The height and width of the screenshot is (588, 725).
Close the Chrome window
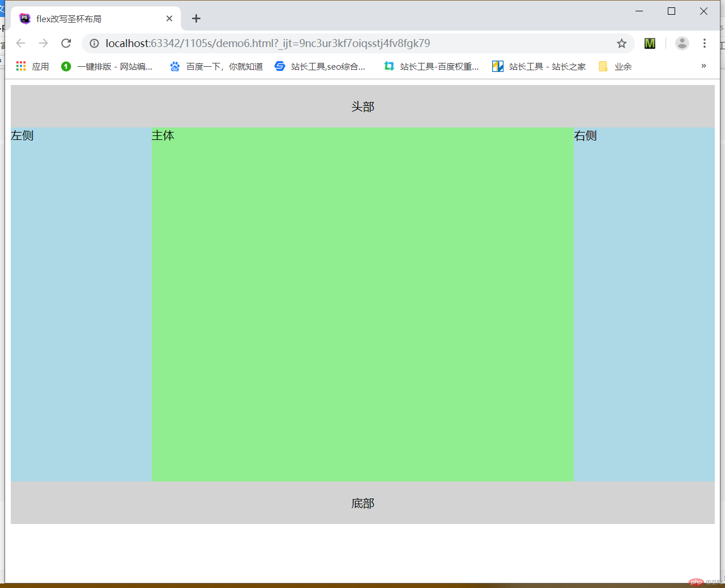[704, 11]
